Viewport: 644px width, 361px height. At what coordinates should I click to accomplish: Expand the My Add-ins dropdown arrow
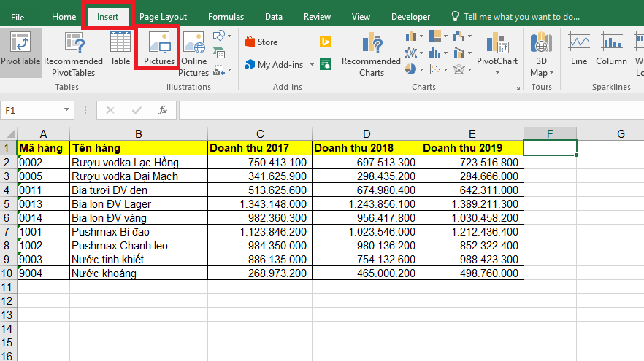pyautogui.click(x=313, y=65)
